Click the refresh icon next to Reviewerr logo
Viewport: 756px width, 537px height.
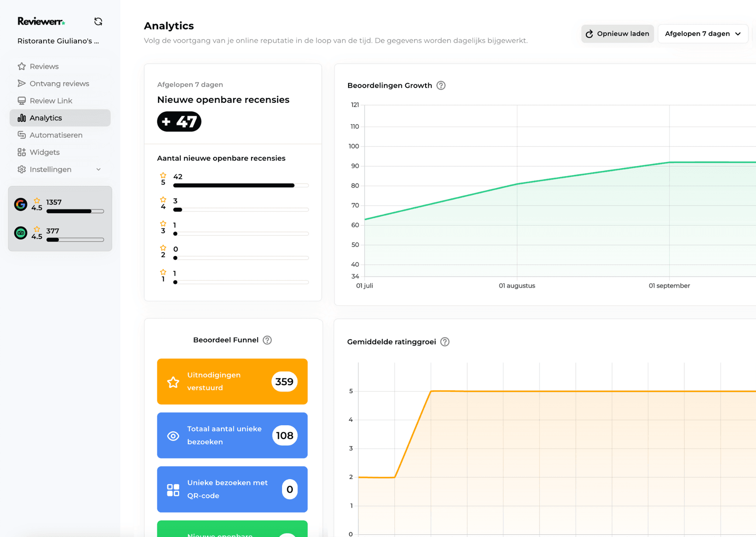[x=98, y=21]
